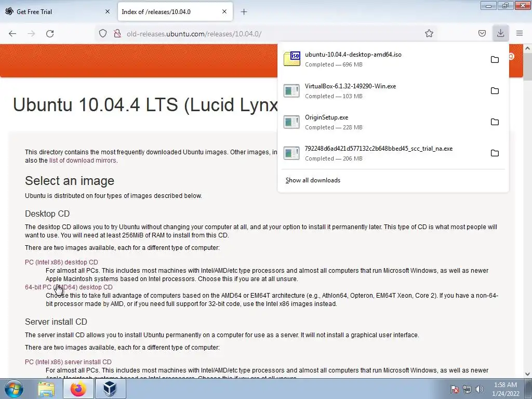
Task: Open VirtualBox from the taskbar
Action: click(110, 389)
